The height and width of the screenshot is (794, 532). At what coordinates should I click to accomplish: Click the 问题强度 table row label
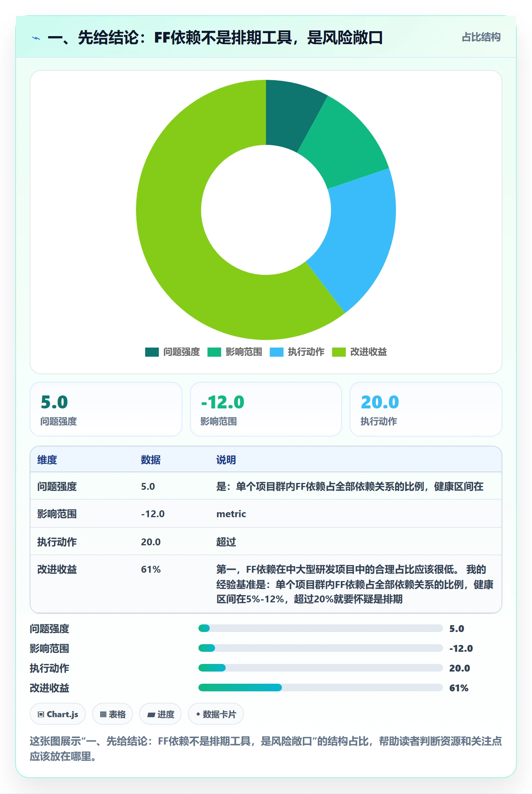pos(57,486)
